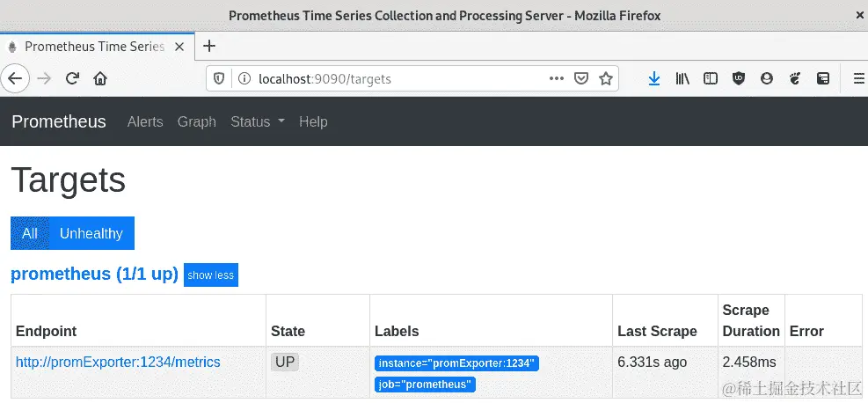Expand the Status dropdown menu
The height and width of the screenshot is (403, 868).
pyautogui.click(x=257, y=121)
